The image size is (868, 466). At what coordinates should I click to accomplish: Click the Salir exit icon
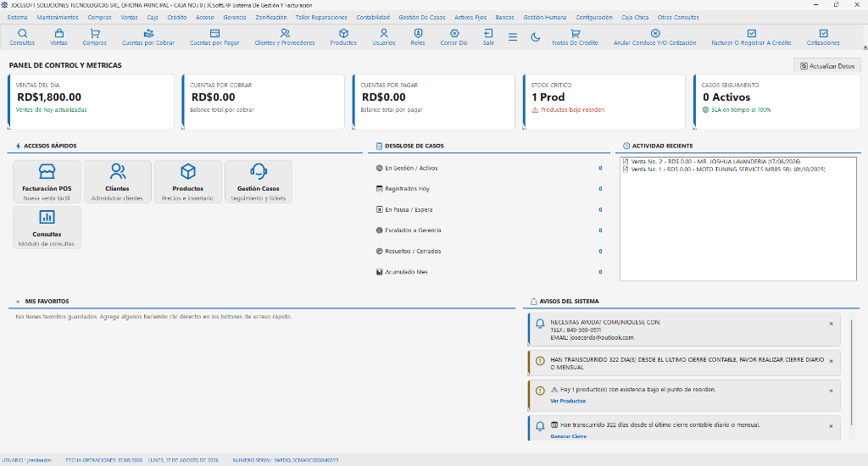pos(488,37)
